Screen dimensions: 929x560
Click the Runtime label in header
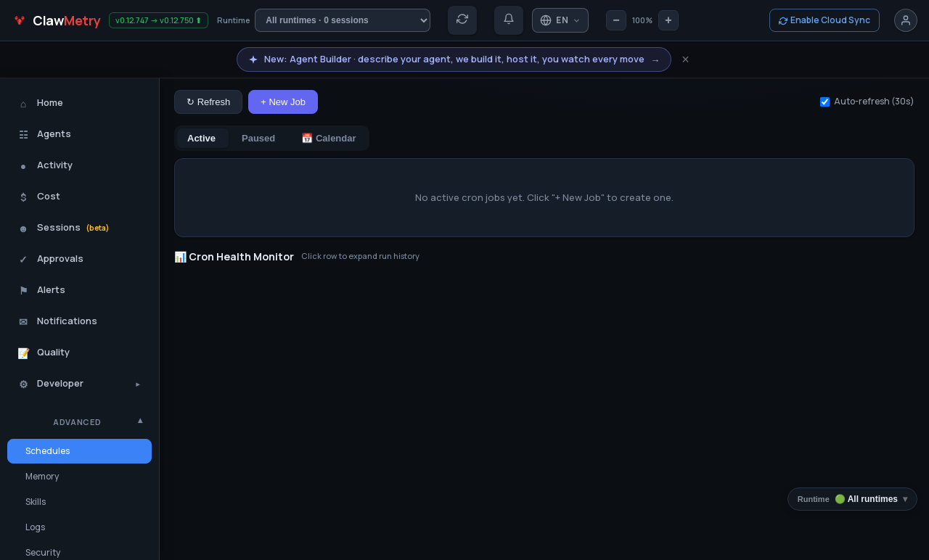pyautogui.click(x=234, y=20)
